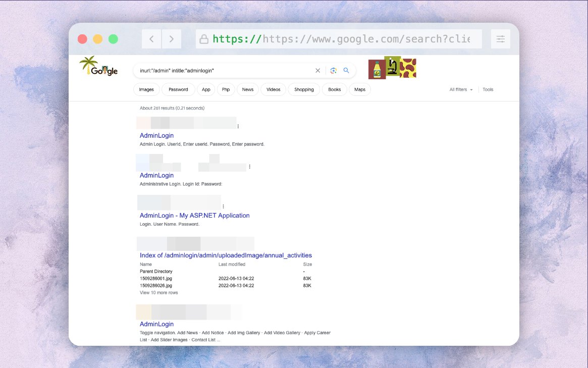Image resolution: width=588 pixels, height=368 pixels.
Task: Click the spotted pattern doodle image
Action: click(408, 68)
